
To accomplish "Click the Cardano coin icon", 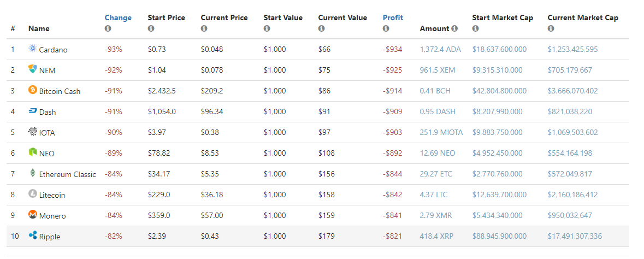I will click(x=32, y=49).
